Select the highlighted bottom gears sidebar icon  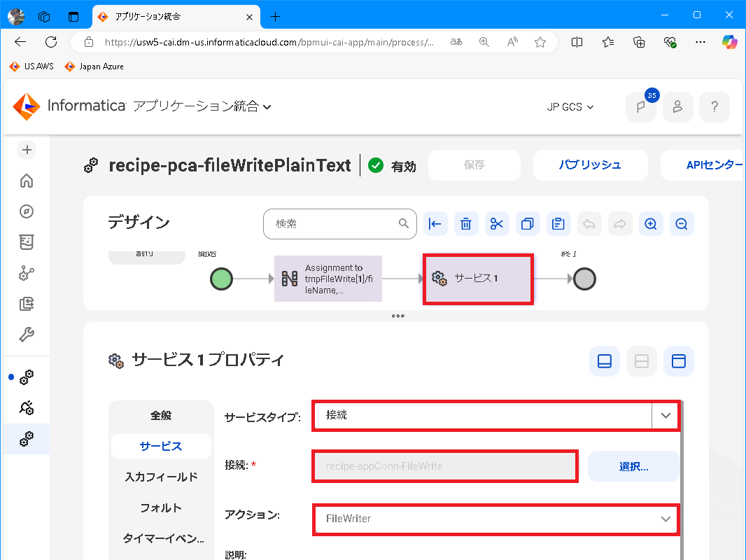(27, 439)
